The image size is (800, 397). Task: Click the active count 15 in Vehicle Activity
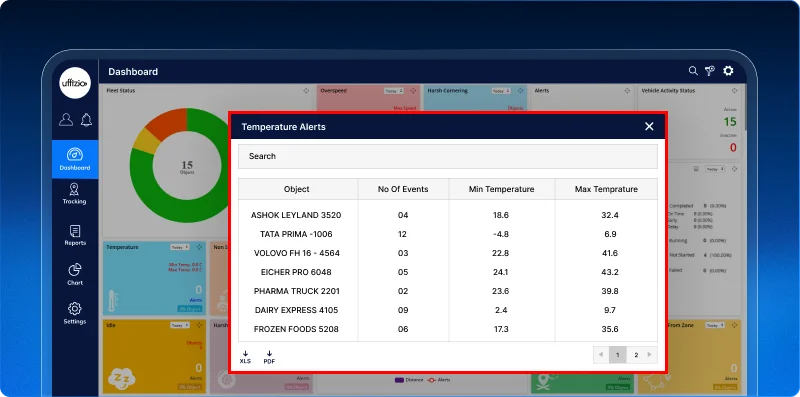[730, 121]
